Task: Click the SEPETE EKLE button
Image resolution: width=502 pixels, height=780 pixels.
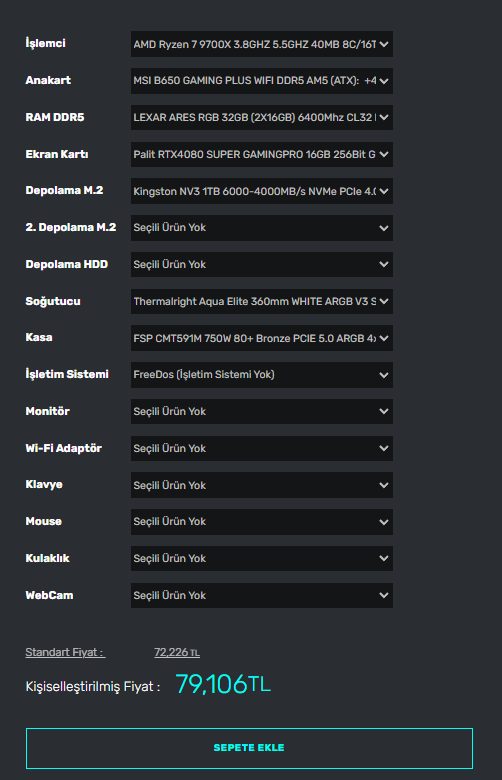Action: pyautogui.click(x=249, y=748)
